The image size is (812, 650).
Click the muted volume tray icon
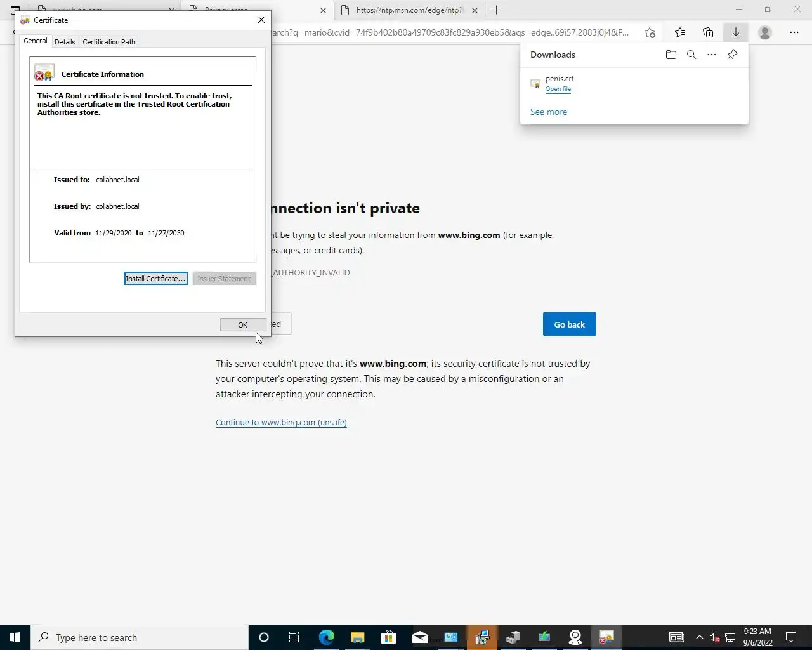(x=714, y=637)
